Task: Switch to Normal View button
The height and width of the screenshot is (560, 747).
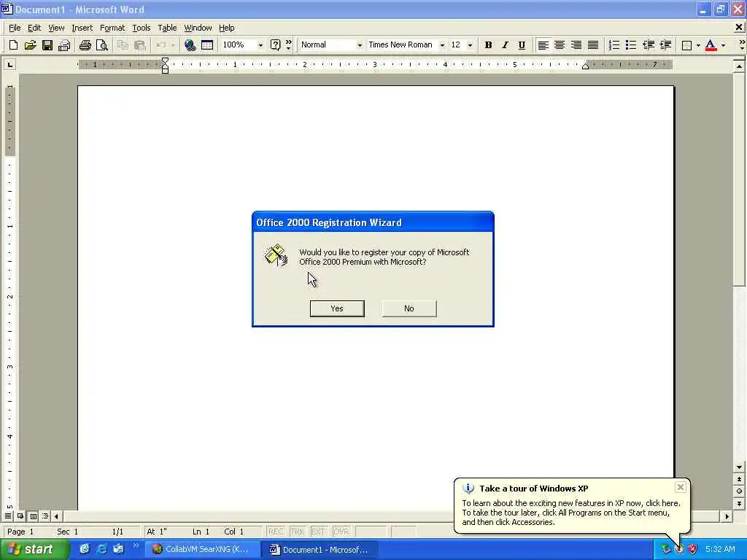Action: [8, 516]
